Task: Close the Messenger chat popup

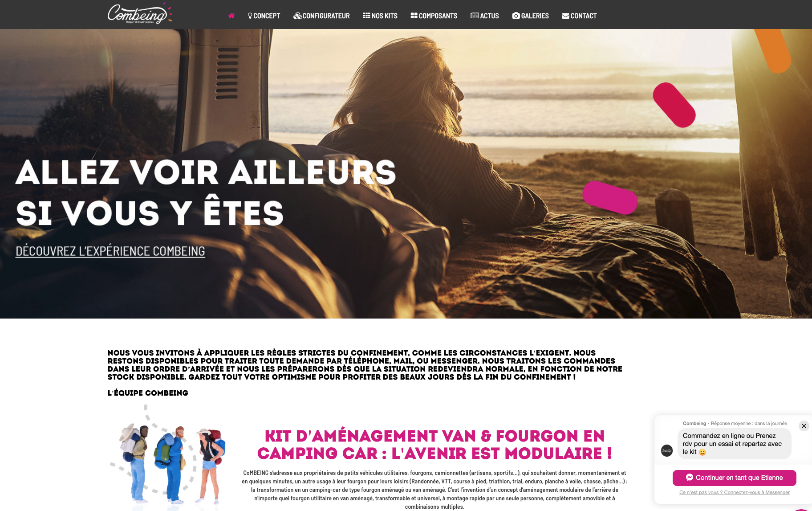Action: [x=804, y=426]
